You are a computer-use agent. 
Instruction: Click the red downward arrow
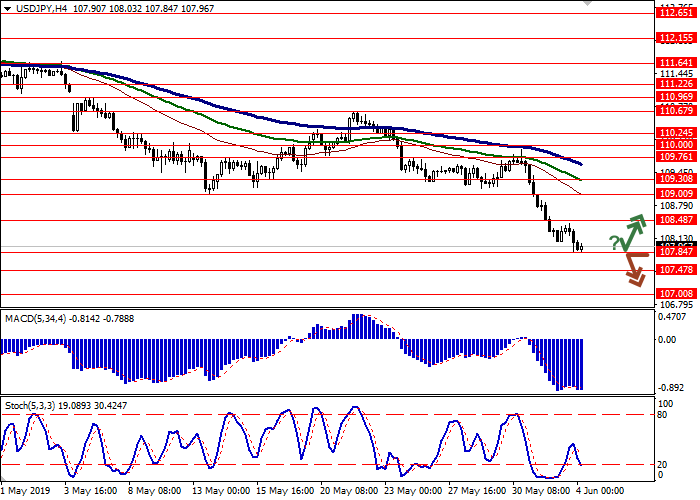tap(634, 268)
